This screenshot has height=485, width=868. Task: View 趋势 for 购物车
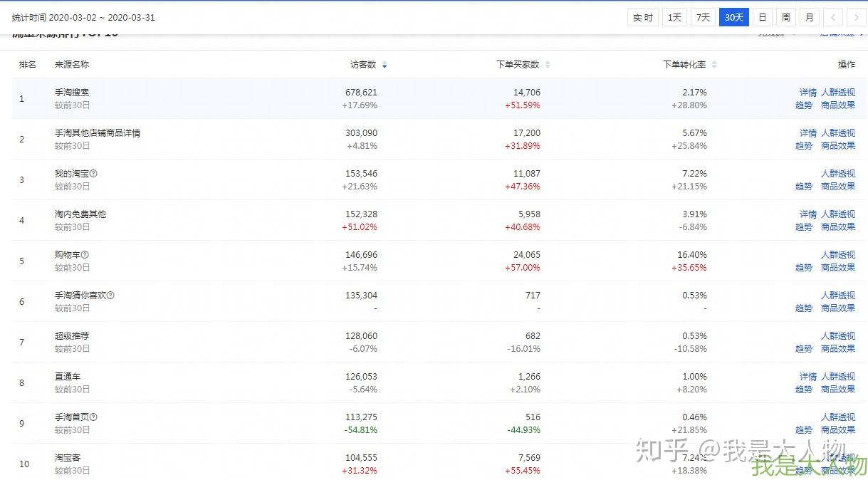[804, 268]
